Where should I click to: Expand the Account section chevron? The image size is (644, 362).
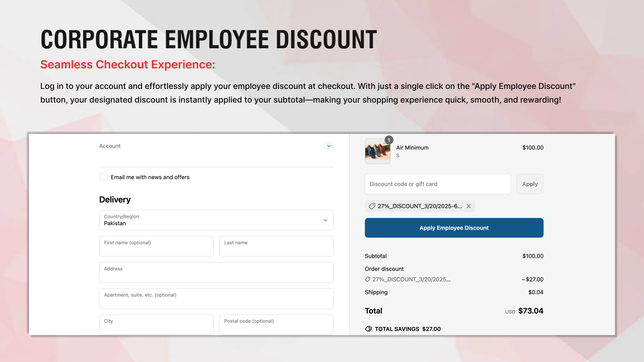coord(329,146)
